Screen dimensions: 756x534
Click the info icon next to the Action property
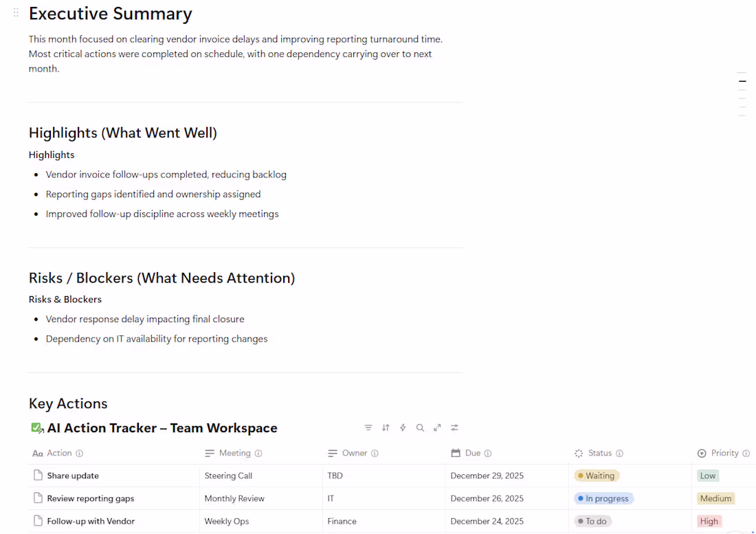[x=80, y=453]
